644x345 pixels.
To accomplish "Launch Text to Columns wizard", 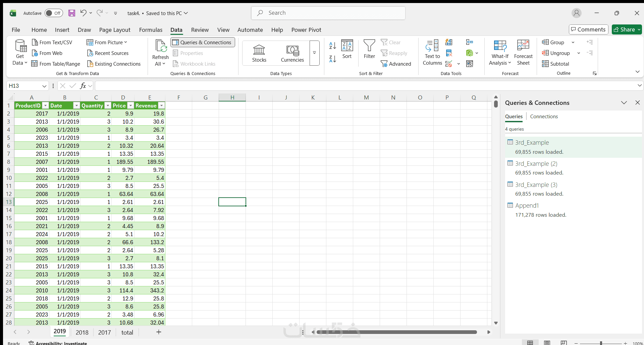I will 432,52.
